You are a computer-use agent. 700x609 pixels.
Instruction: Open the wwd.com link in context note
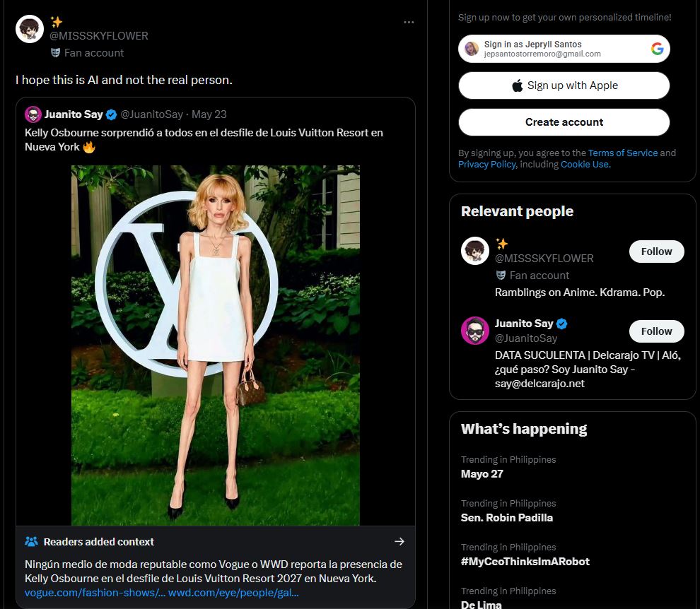click(233, 593)
